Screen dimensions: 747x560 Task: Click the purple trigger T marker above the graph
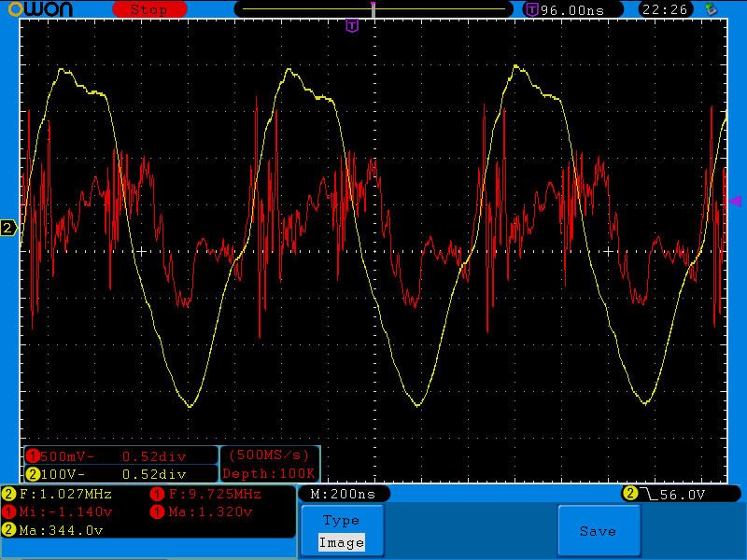pyautogui.click(x=352, y=26)
